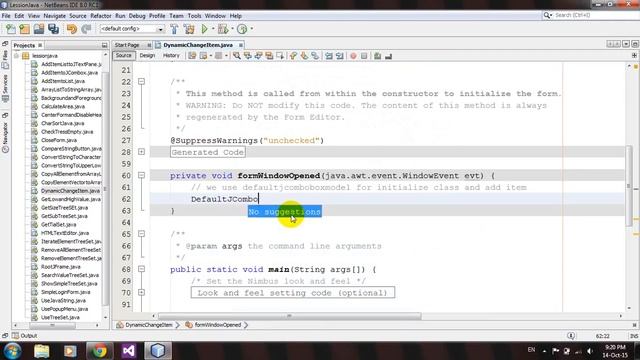
Task: Click the formWindowOpened breadcrumb
Action: coord(213,325)
